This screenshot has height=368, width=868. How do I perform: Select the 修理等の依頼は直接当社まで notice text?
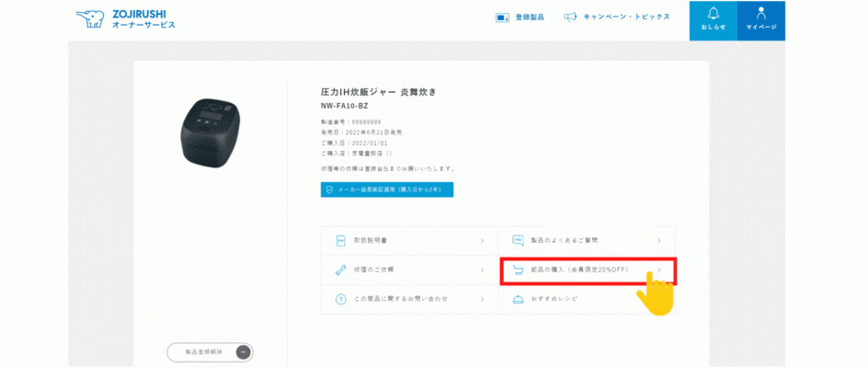(x=387, y=168)
